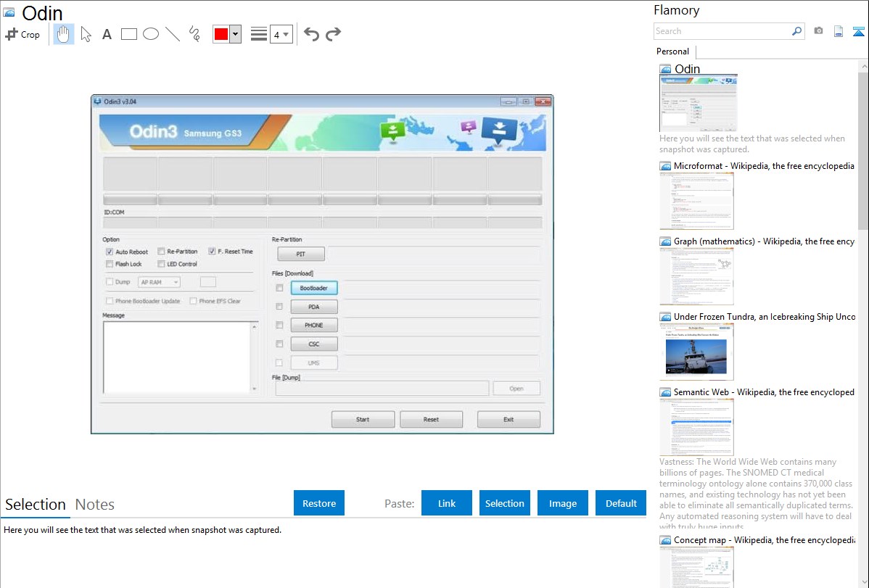The height and width of the screenshot is (588, 869).
Task: Pick the rectangle drawing tool
Action: (x=128, y=34)
